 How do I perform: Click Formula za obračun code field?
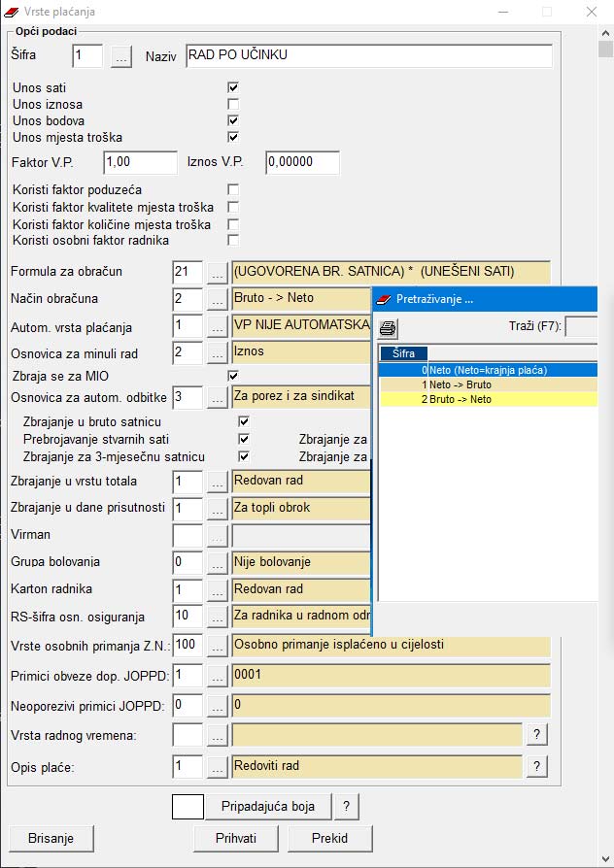[188, 273]
